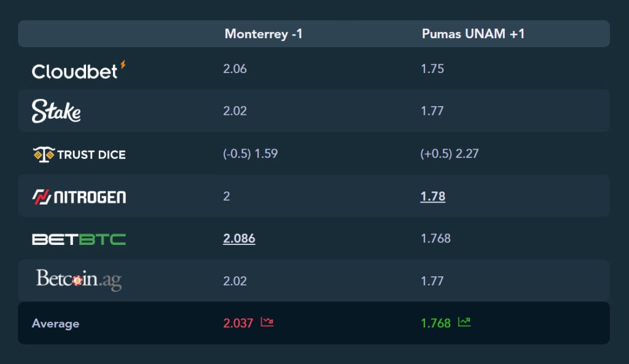Click the average 2.037 value
Viewport: 629px width, 364px height.
pyautogui.click(x=238, y=323)
